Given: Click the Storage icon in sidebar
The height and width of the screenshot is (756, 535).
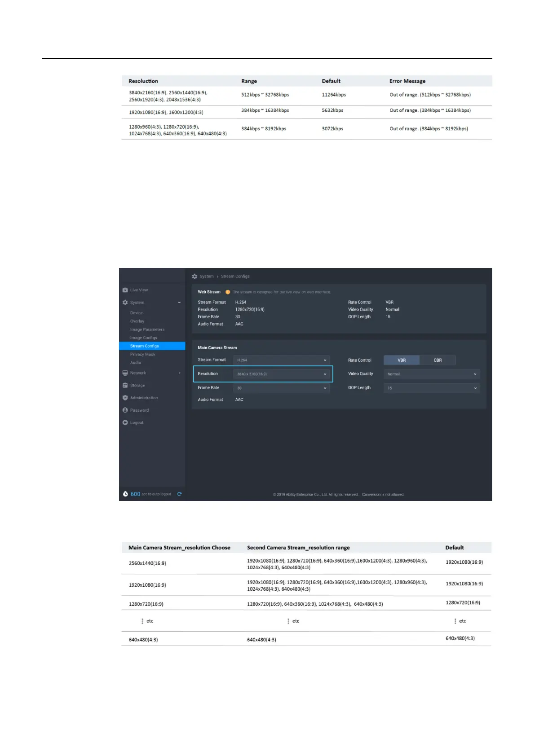Looking at the screenshot, I should tap(125, 385).
